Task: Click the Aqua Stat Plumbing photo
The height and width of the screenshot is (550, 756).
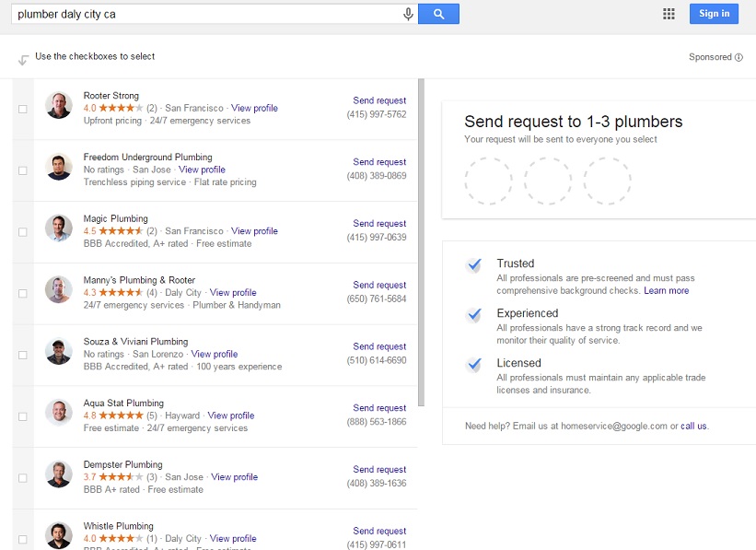Action: pyautogui.click(x=59, y=413)
